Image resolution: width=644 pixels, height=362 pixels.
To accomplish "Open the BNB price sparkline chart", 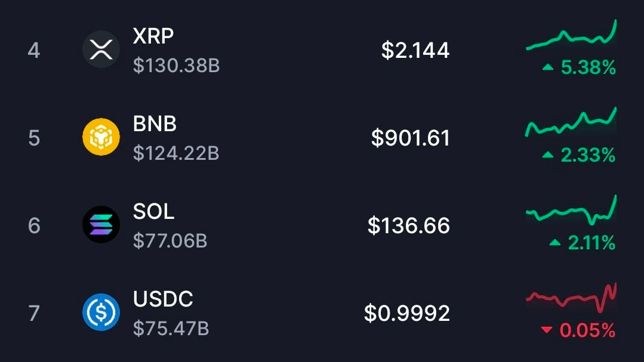I will tap(571, 124).
